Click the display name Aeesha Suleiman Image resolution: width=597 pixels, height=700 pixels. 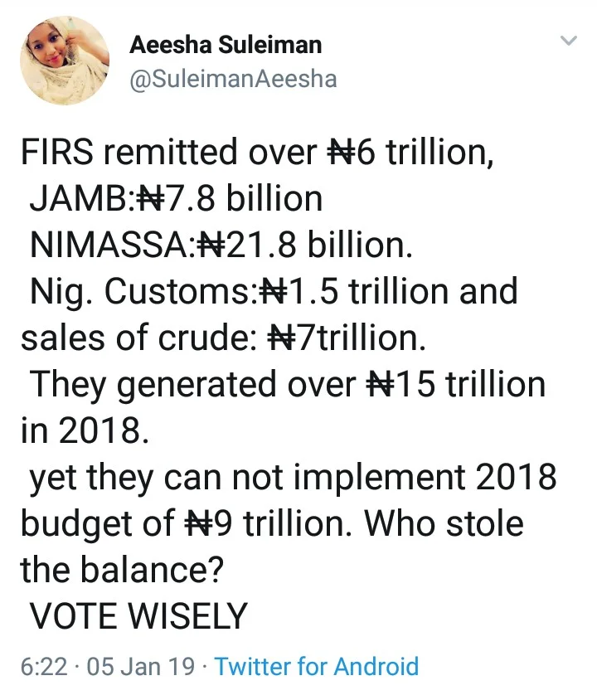pos(226,45)
